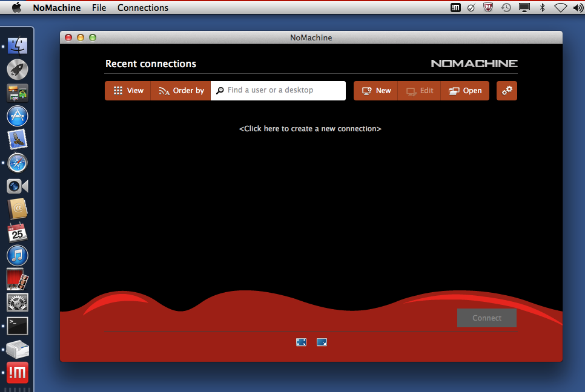
Task: Click the fullscreen icon at window bottom
Action: [x=301, y=342]
